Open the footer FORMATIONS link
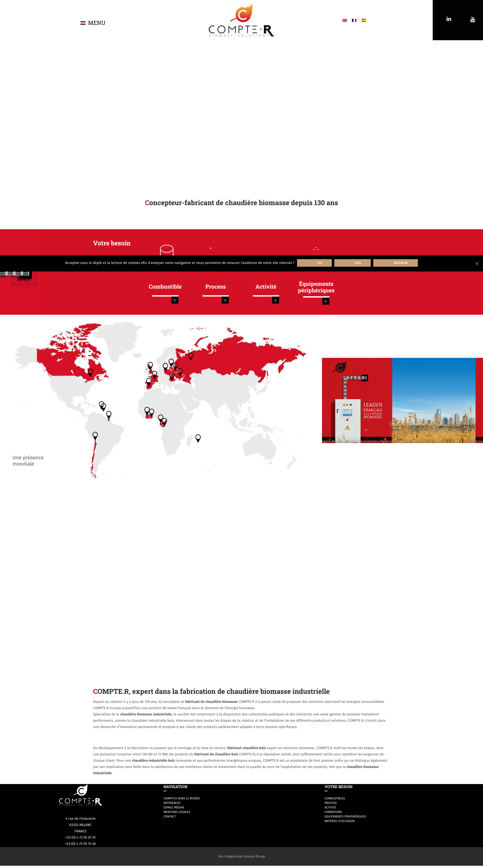 [x=333, y=812]
